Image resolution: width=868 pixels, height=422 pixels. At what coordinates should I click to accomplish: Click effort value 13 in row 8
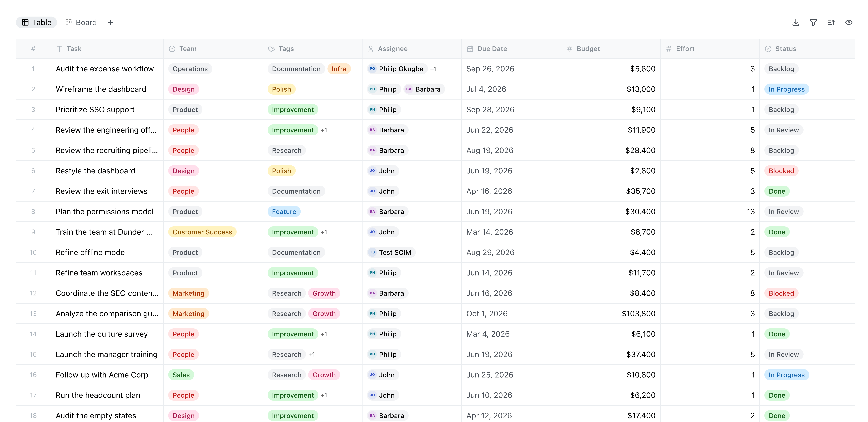click(x=750, y=211)
